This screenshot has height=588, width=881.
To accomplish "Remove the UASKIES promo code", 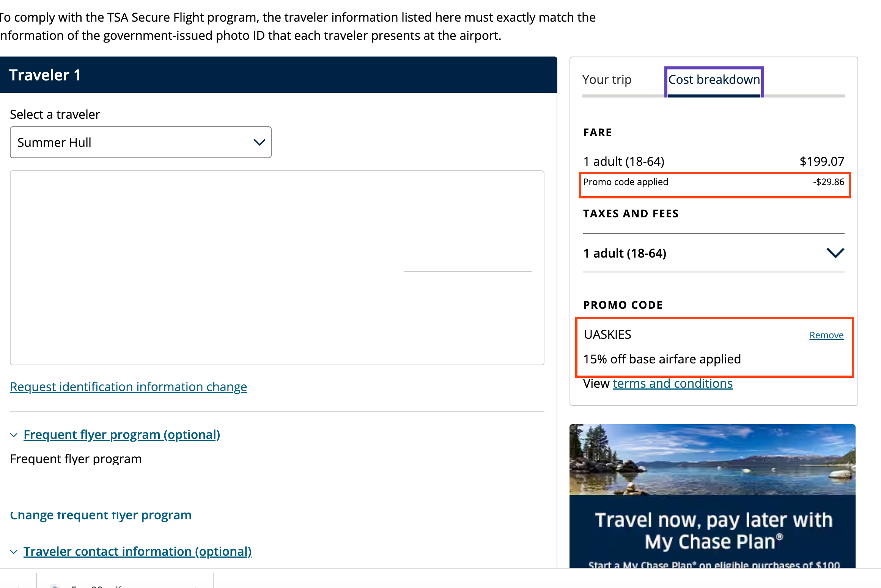I will pos(826,335).
